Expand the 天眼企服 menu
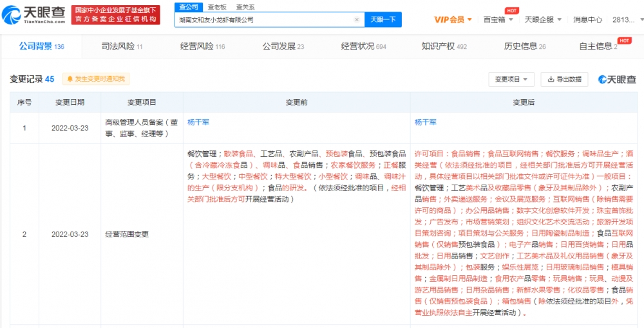 (542, 19)
